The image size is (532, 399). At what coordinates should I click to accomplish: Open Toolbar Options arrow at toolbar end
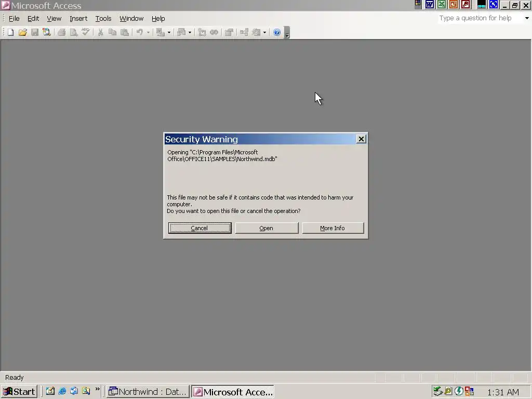pos(287,33)
